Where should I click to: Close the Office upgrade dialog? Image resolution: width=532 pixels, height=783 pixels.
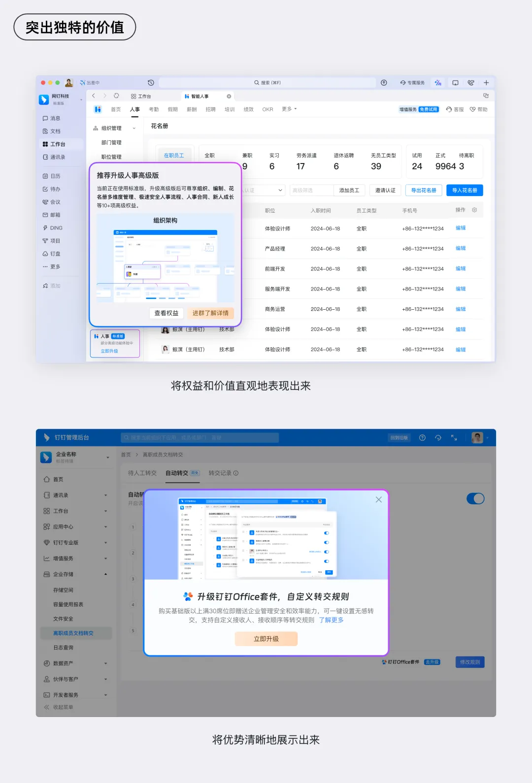click(x=379, y=499)
